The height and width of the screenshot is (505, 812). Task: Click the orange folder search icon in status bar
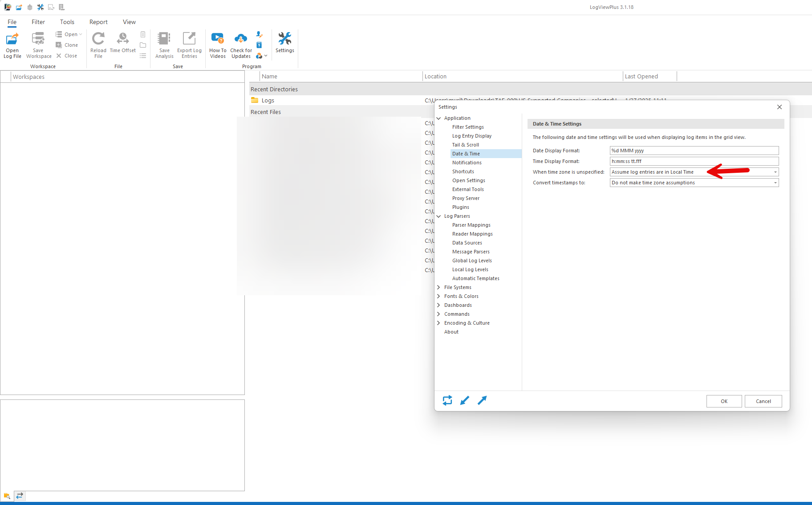[x=7, y=496]
